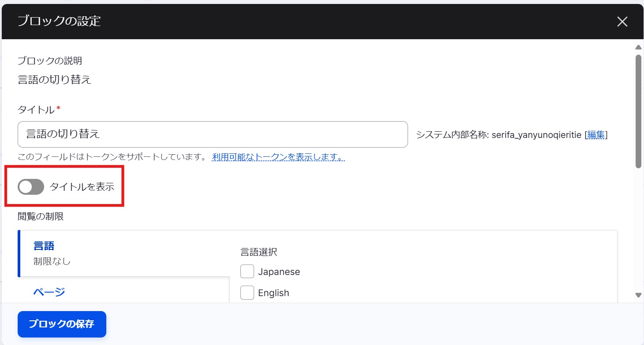Check the Japanese language checkbox
The width and height of the screenshot is (644, 345).
[x=247, y=271]
